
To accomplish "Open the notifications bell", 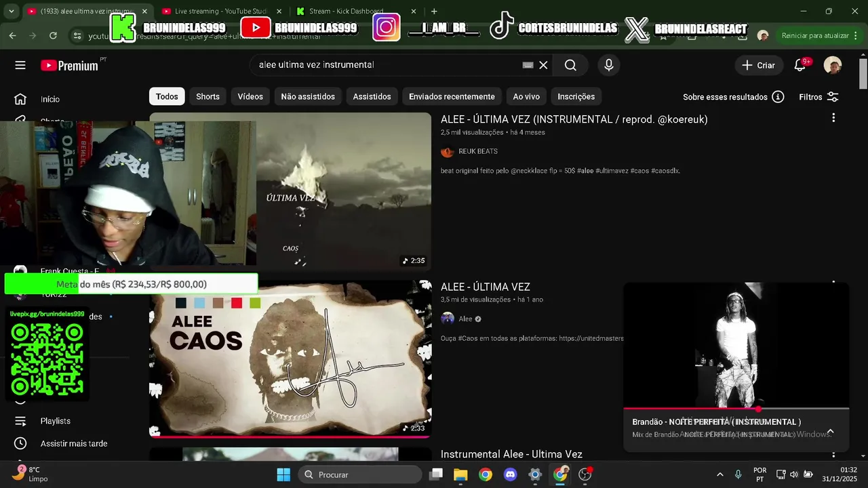I will [x=800, y=65].
